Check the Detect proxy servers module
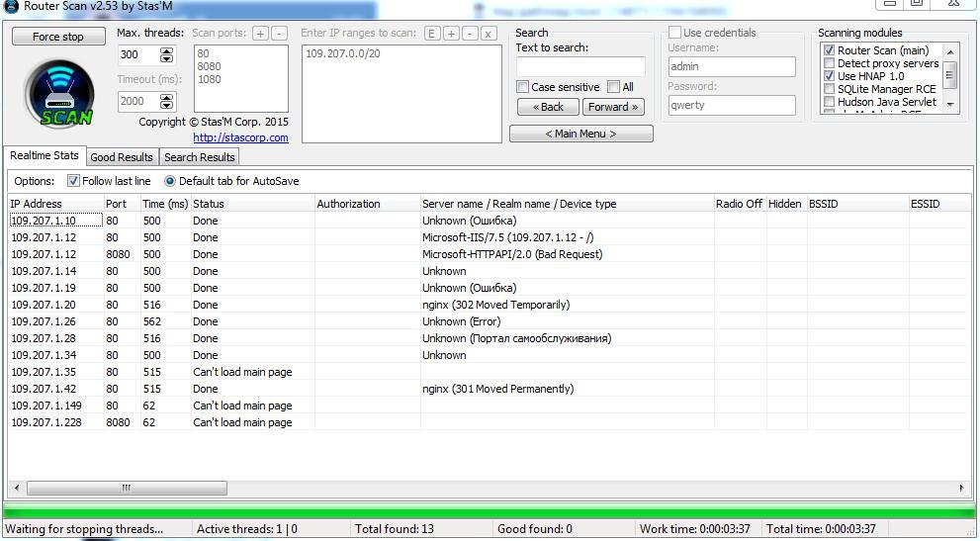 pos(830,63)
